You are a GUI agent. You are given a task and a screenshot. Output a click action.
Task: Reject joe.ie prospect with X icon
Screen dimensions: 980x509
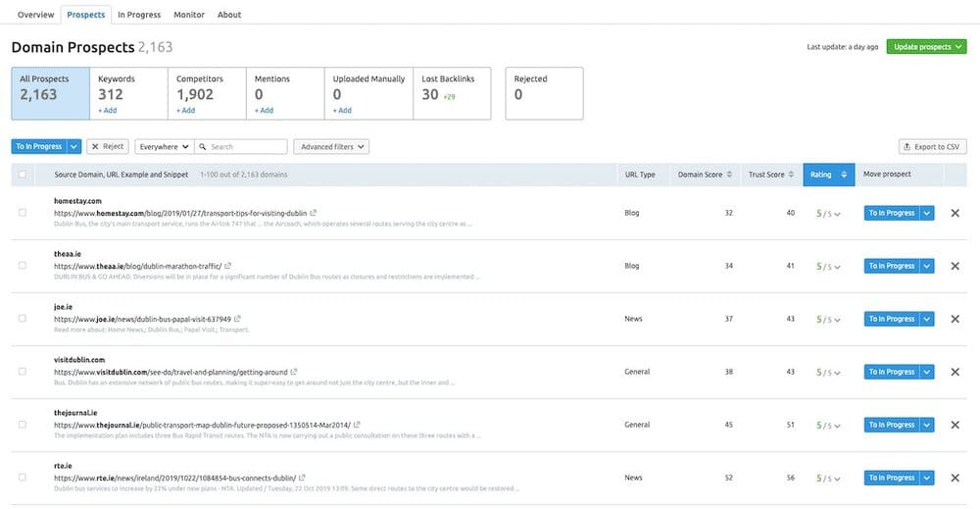tap(955, 319)
